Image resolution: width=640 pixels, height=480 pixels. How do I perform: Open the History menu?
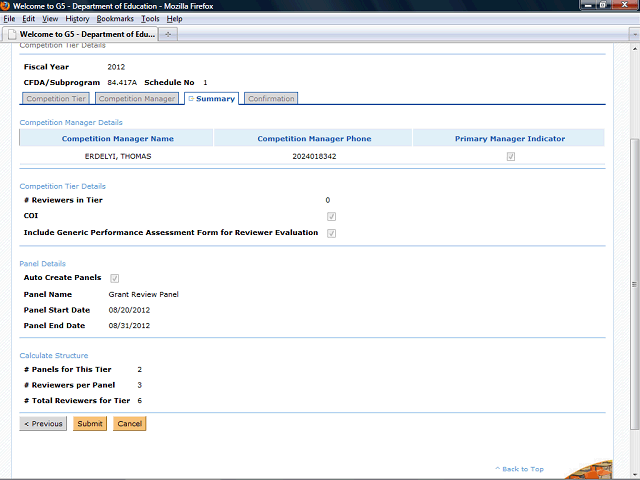coord(77,19)
